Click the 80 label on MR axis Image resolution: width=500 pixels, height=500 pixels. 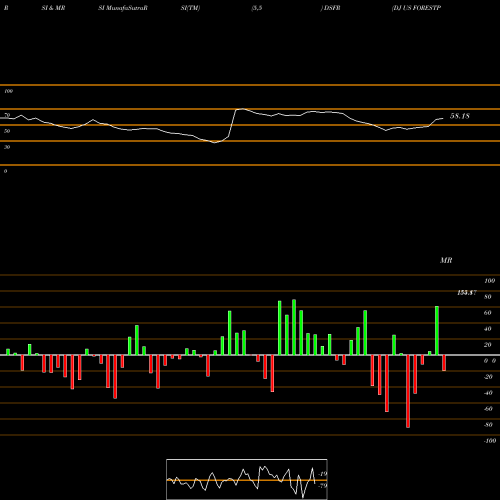click(x=488, y=297)
